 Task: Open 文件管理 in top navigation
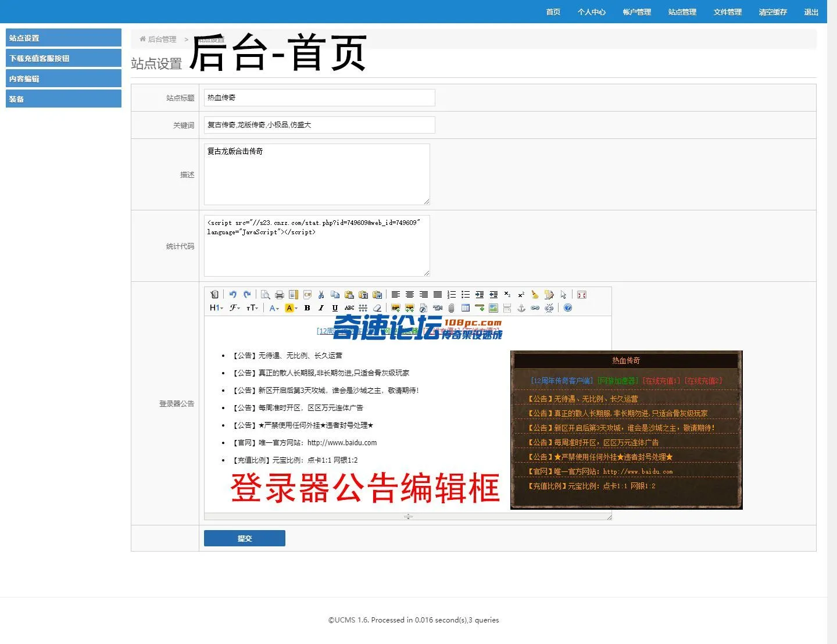pos(728,12)
